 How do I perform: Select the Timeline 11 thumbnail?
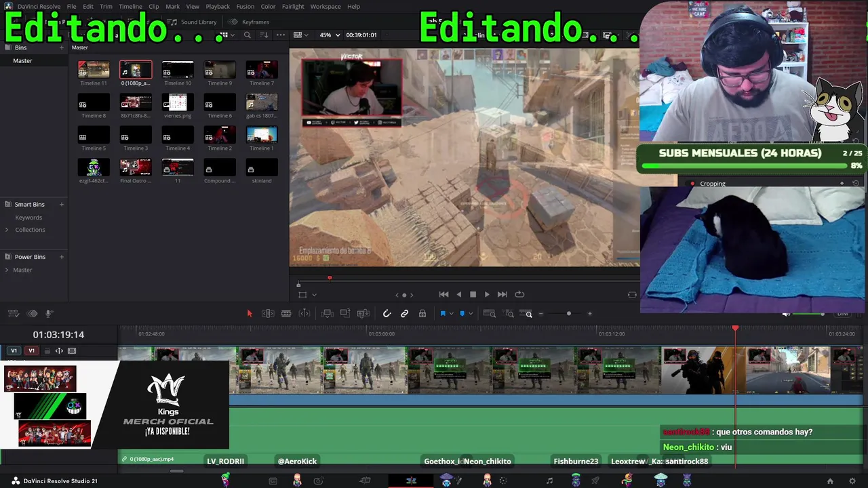94,70
